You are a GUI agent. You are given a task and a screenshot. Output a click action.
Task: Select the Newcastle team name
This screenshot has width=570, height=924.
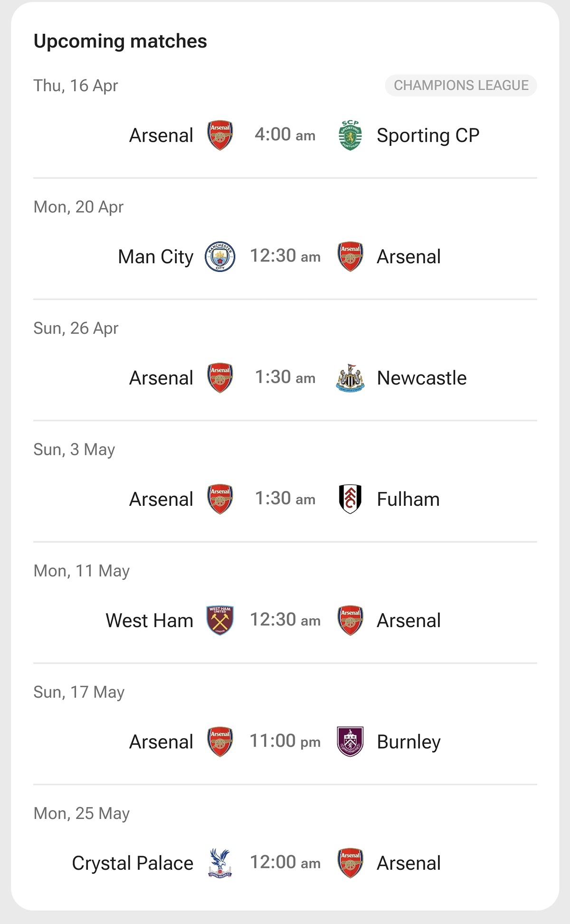coord(421,378)
